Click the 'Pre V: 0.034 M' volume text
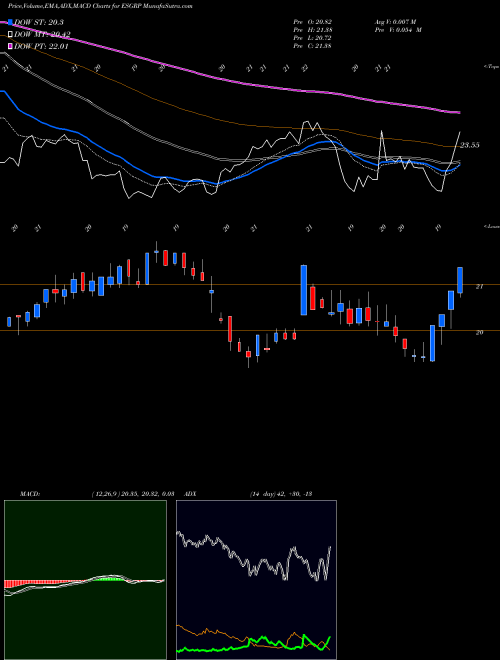 coord(397,30)
